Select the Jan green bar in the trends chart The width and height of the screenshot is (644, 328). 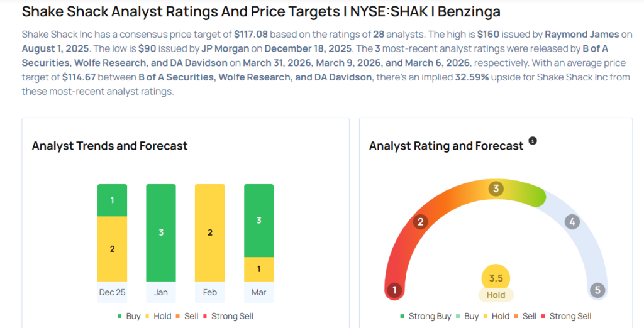161,232
